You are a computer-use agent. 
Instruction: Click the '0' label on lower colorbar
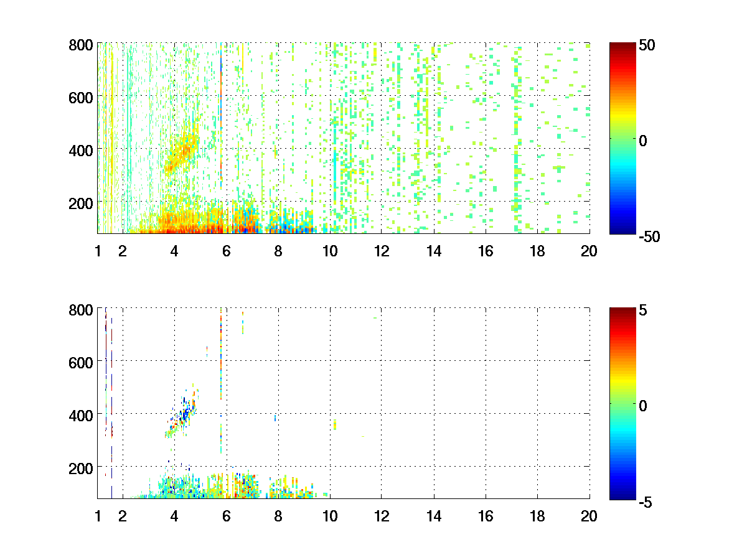point(644,405)
